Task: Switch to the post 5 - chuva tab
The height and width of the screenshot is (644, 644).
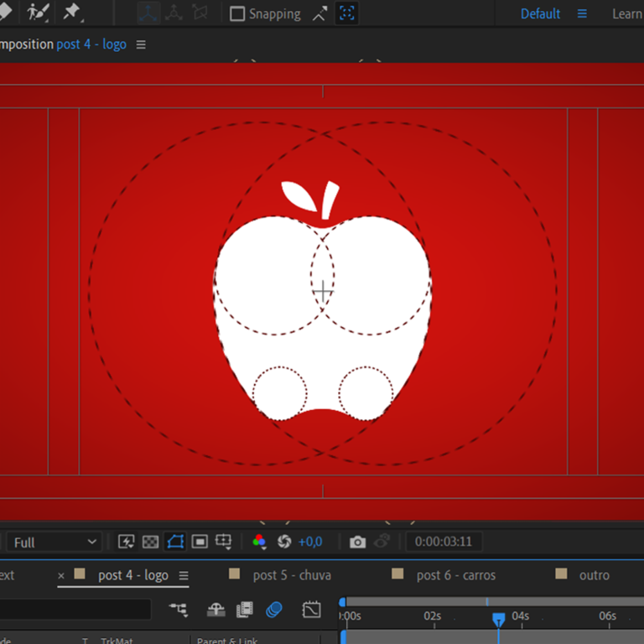Action: coord(292,575)
